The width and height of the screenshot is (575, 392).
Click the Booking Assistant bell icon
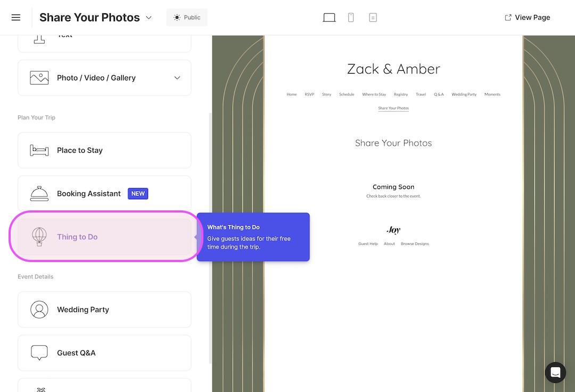[39, 193]
